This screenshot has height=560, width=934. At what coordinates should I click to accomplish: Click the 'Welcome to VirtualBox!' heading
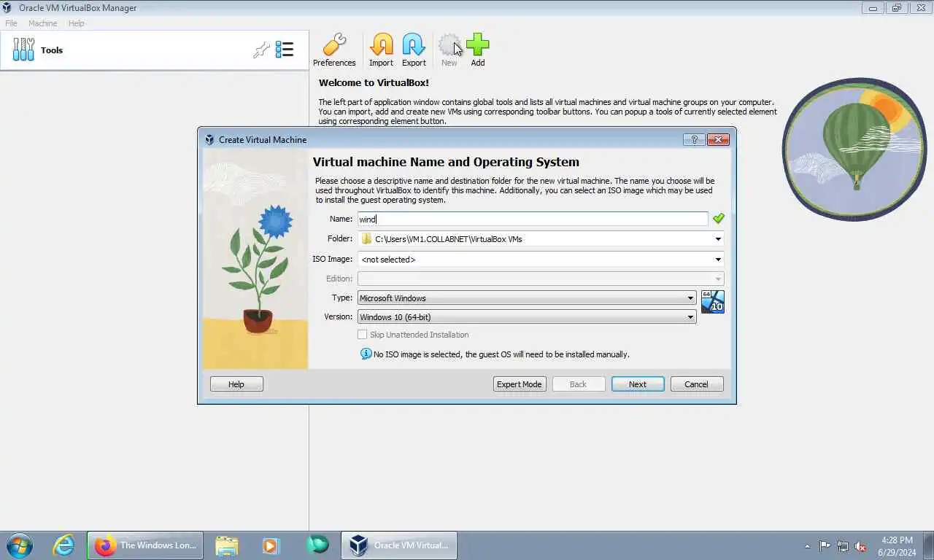[374, 83]
